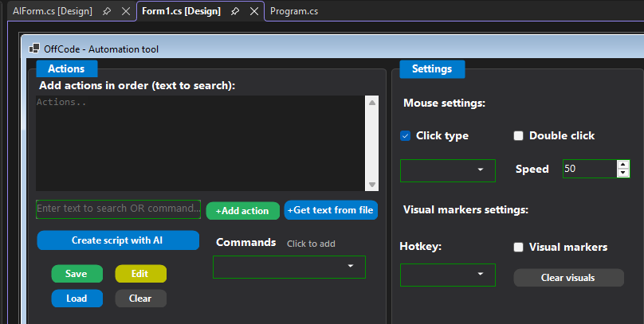
Task: Click the Actions header button
Action: point(67,68)
